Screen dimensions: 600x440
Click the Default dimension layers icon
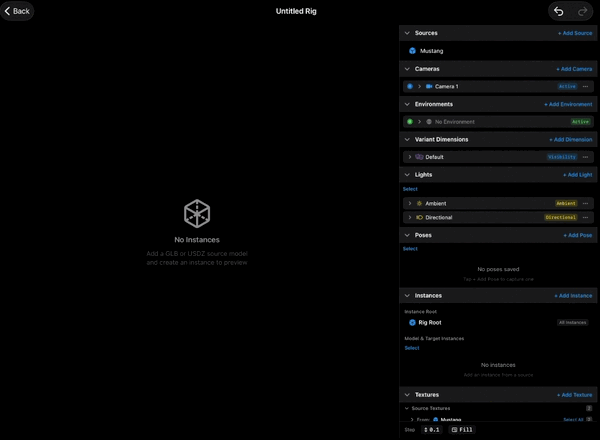tap(419, 157)
